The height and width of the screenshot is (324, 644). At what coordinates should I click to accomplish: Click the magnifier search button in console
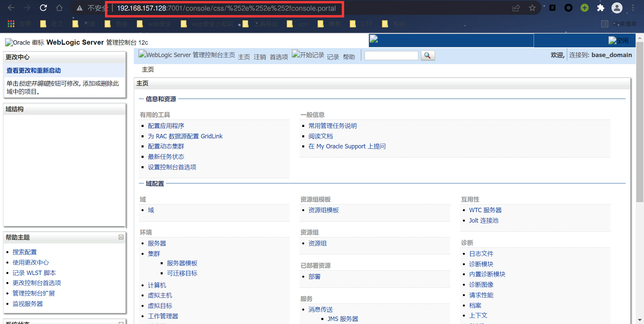coord(428,55)
